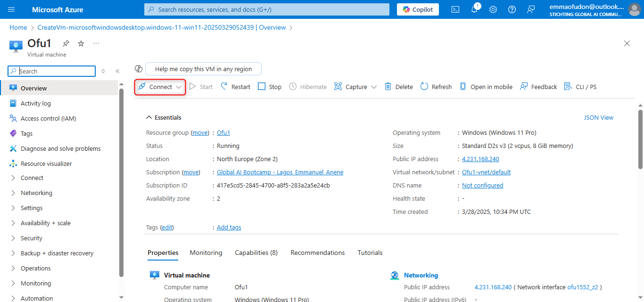
Task: Click the account avatar picture
Action: pos(635,9)
